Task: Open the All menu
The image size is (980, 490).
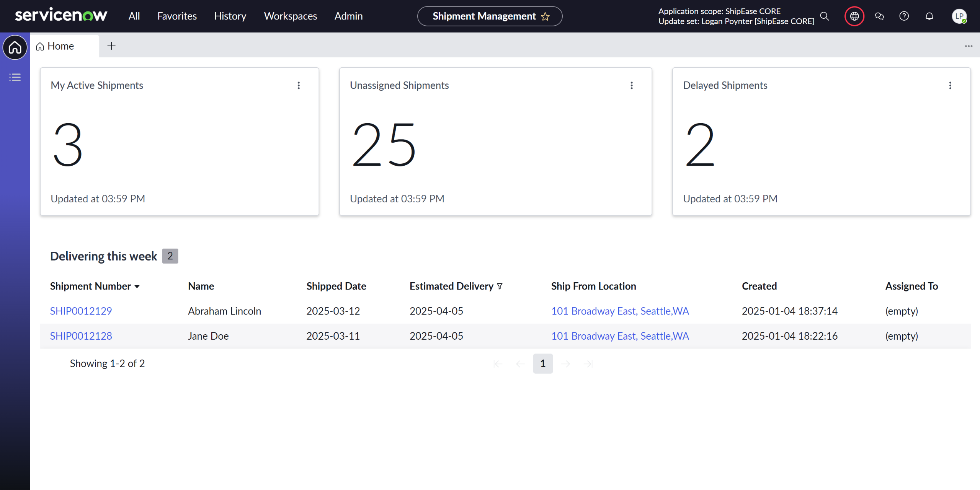Action: tap(134, 16)
